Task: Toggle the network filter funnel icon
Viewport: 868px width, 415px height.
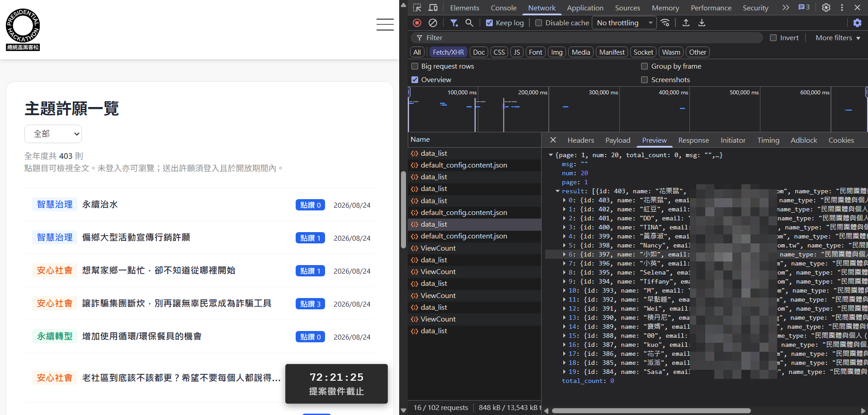Action: pos(454,23)
